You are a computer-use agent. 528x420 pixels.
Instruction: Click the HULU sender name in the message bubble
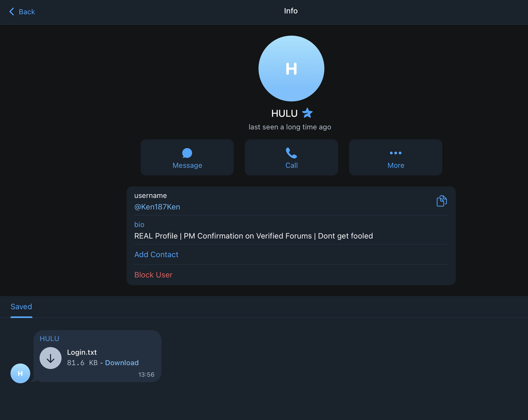pyautogui.click(x=49, y=338)
